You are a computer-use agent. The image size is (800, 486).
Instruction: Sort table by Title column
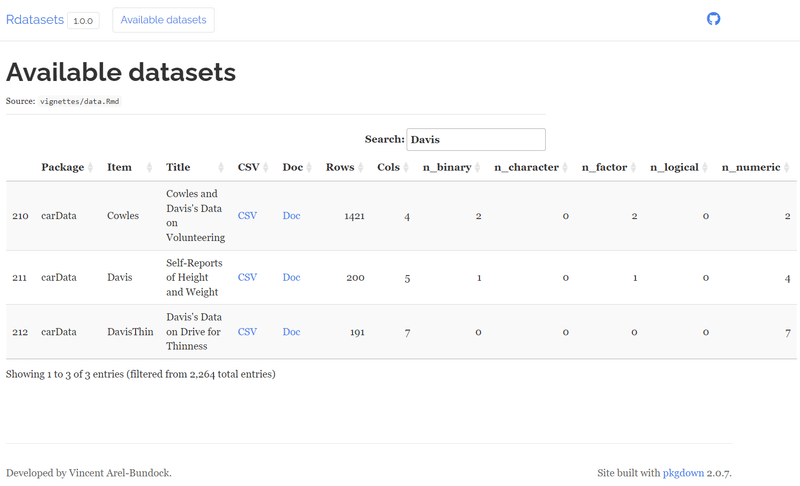[x=178, y=167]
